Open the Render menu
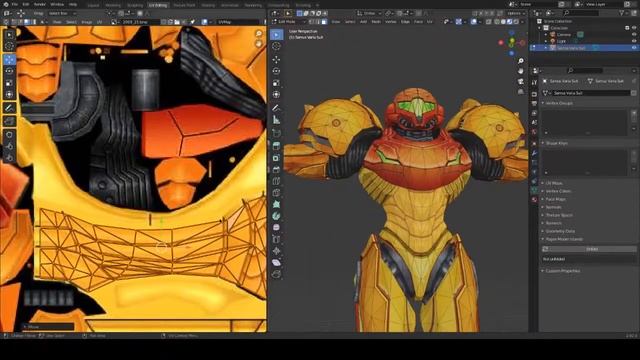The height and width of the screenshot is (360, 640). pyautogui.click(x=40, y=4)
